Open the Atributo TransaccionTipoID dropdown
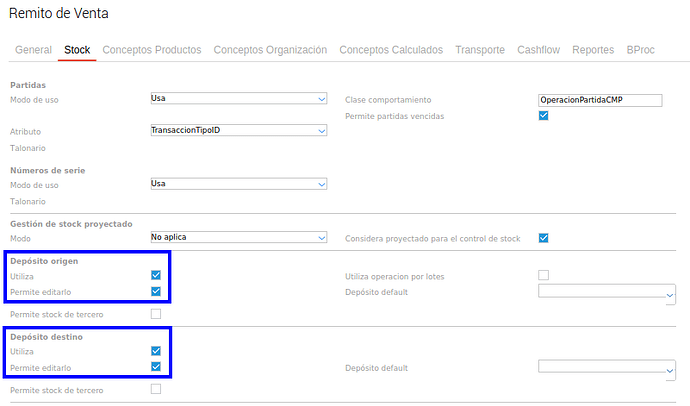690x406 pixels. 238,130
